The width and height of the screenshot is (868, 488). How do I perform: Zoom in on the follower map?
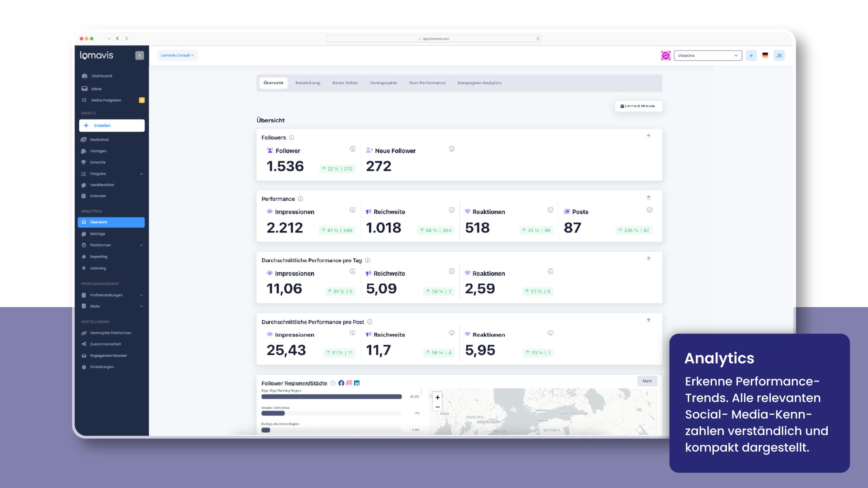click(x=437, y=397)
